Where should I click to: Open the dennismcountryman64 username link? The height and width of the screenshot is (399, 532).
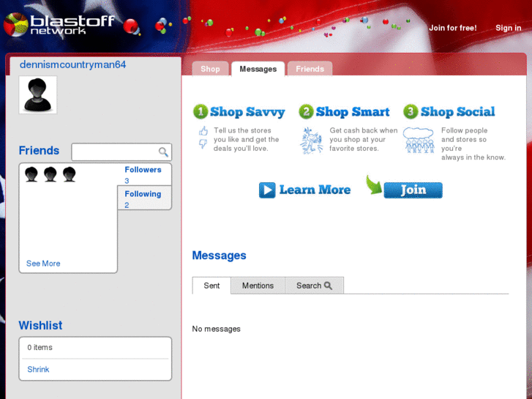[x=72, y=64]
